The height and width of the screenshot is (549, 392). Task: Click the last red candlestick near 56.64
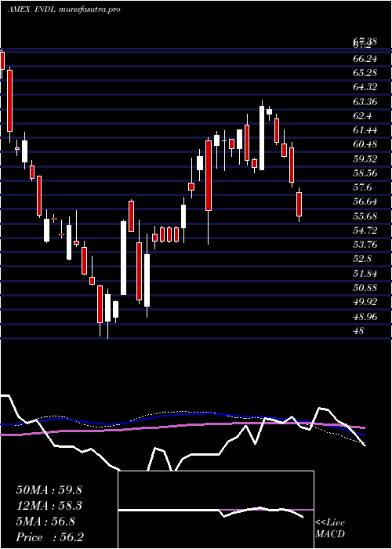(299, 205)
